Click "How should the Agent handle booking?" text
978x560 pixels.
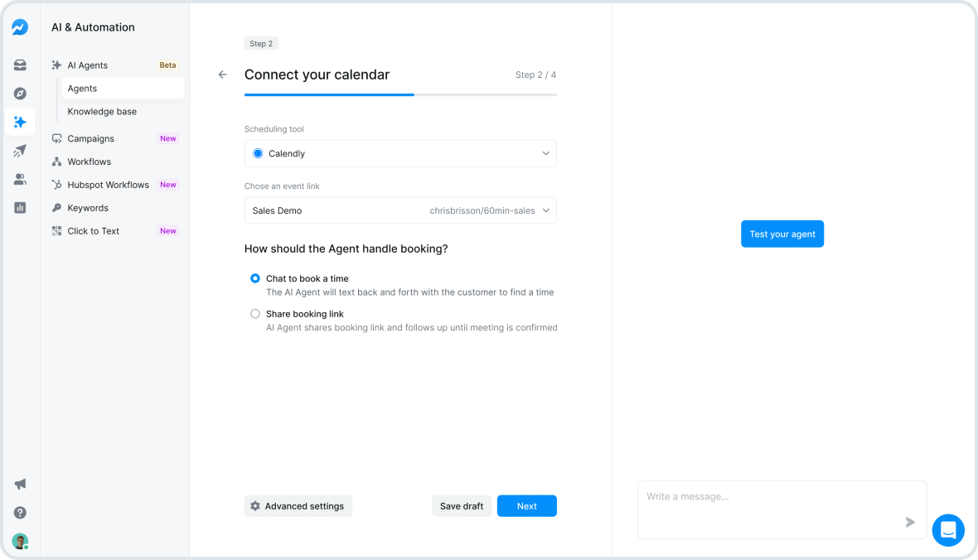346,249
